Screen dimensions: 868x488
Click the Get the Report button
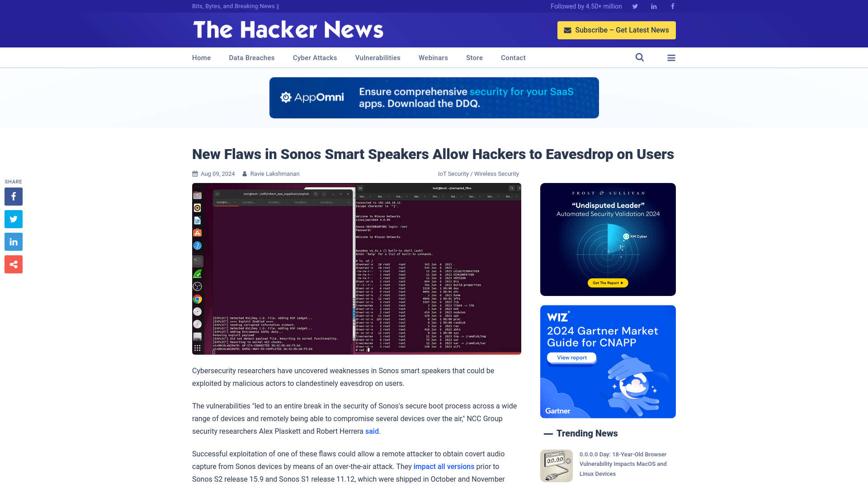608,282
